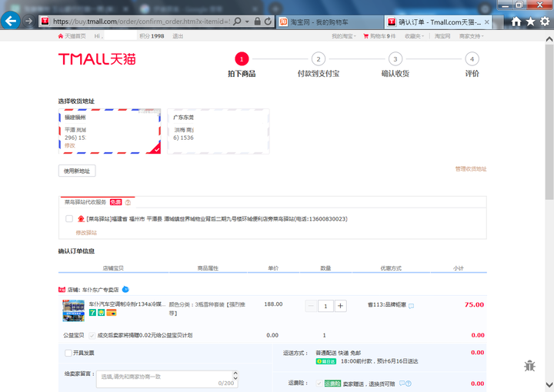Image resolution: width=554 pixels, height=392 pixels.
Task: Expand 我的淘宝 menu
Action: 344,36
